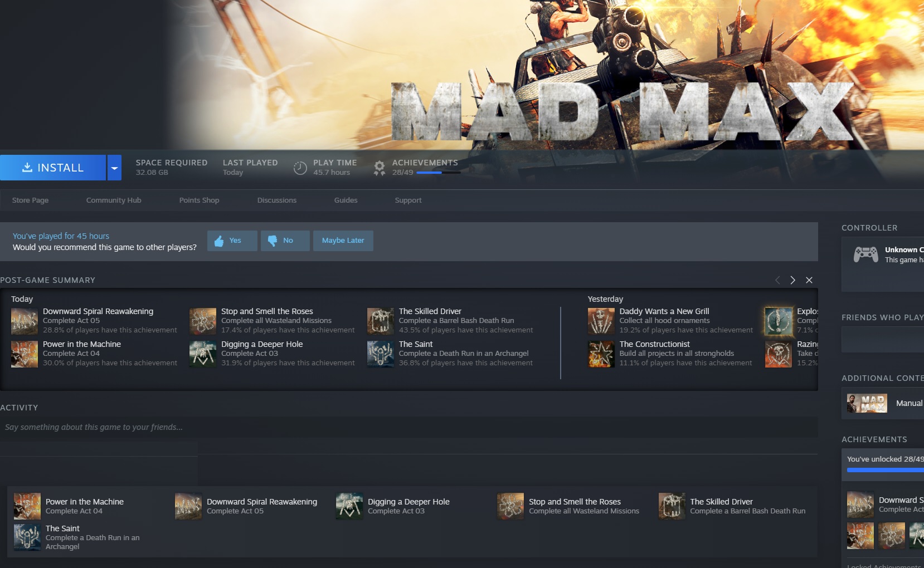Click Power in the Machine icon in activity feed
This screenshot has width=924, height=568.
[27, 506]
